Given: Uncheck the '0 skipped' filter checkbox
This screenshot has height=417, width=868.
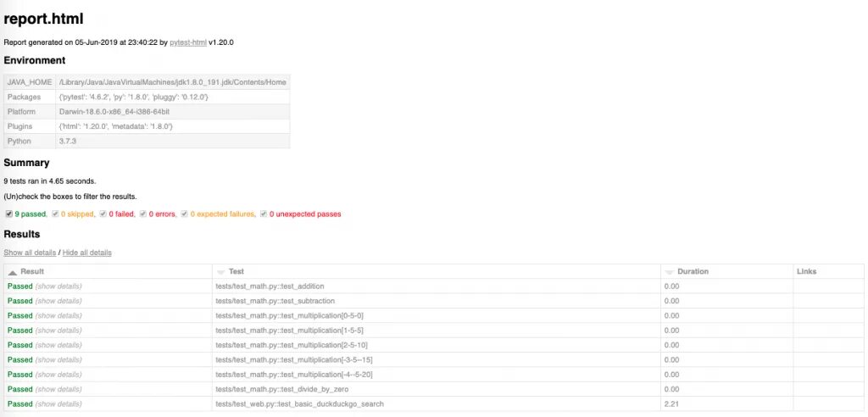Looking at the screenshot, I should coord(55,214).
